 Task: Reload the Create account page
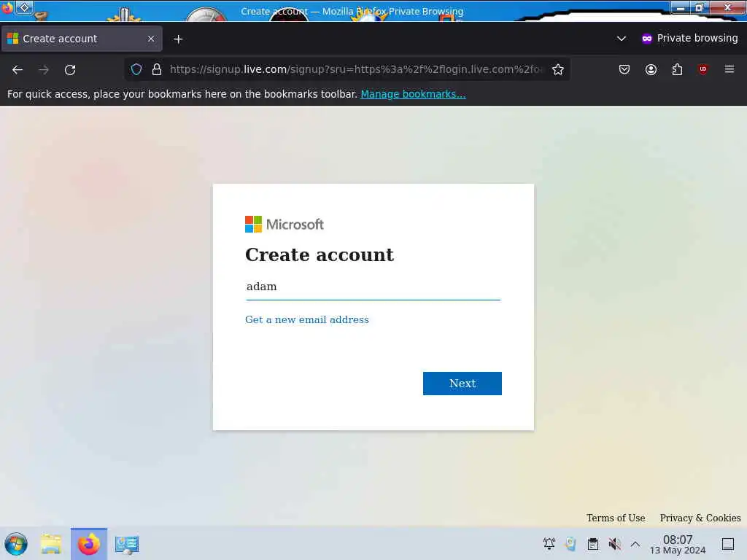[x=70, y=69]
